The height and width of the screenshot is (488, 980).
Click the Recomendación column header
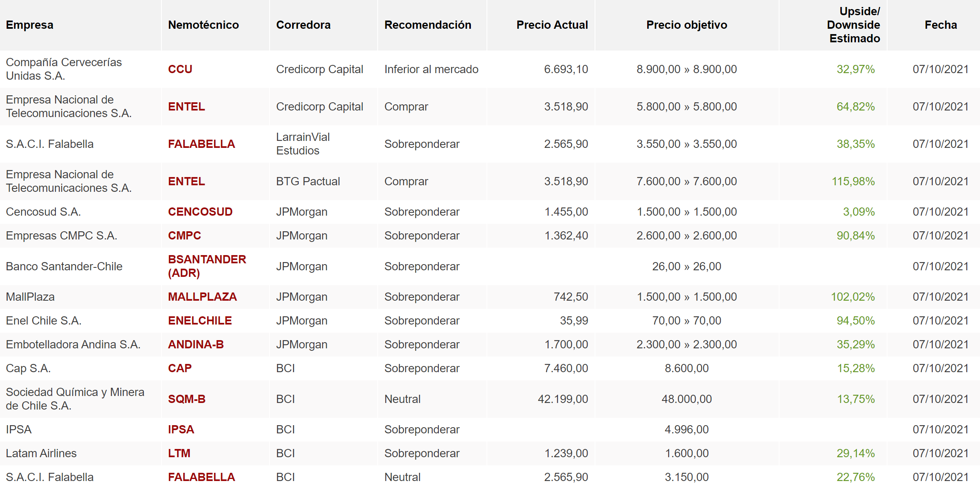point(428,25)
